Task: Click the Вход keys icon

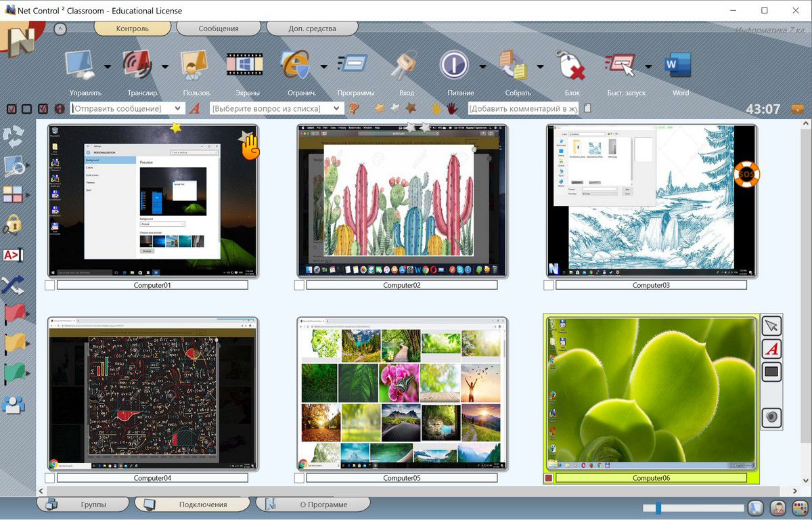Action: tap(406, 66)
